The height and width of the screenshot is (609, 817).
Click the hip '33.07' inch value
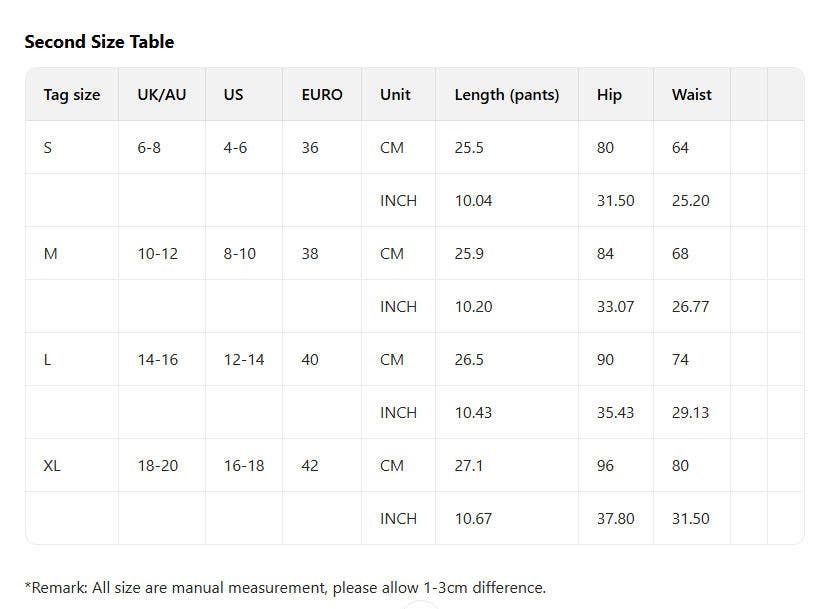(615, 307)
